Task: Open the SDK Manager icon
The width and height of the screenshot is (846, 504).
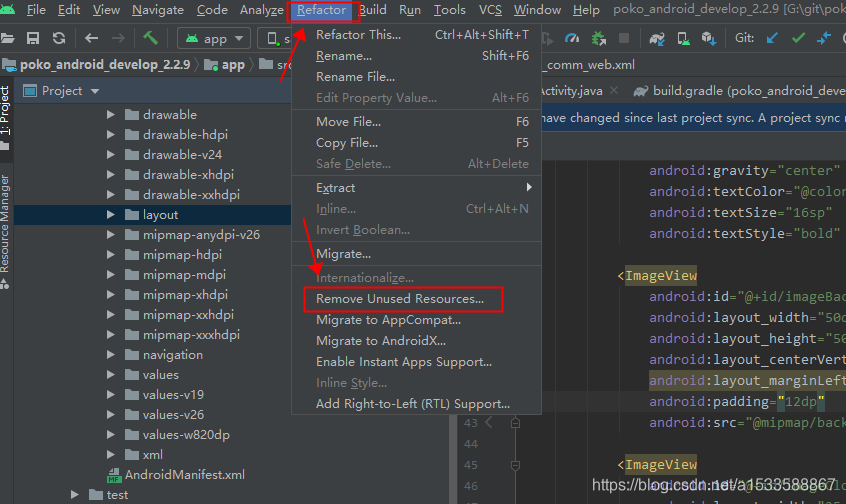Action: (x=708, y=38)
